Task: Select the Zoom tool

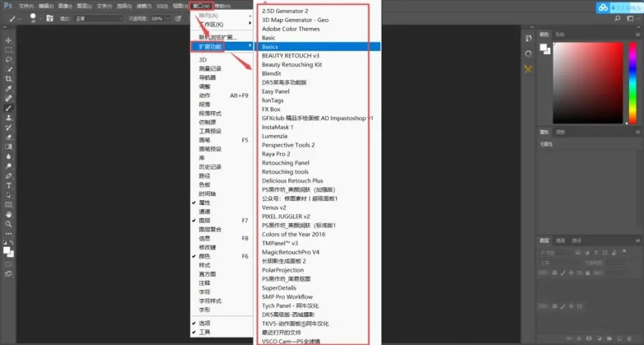Action: (x=8, y=224)
